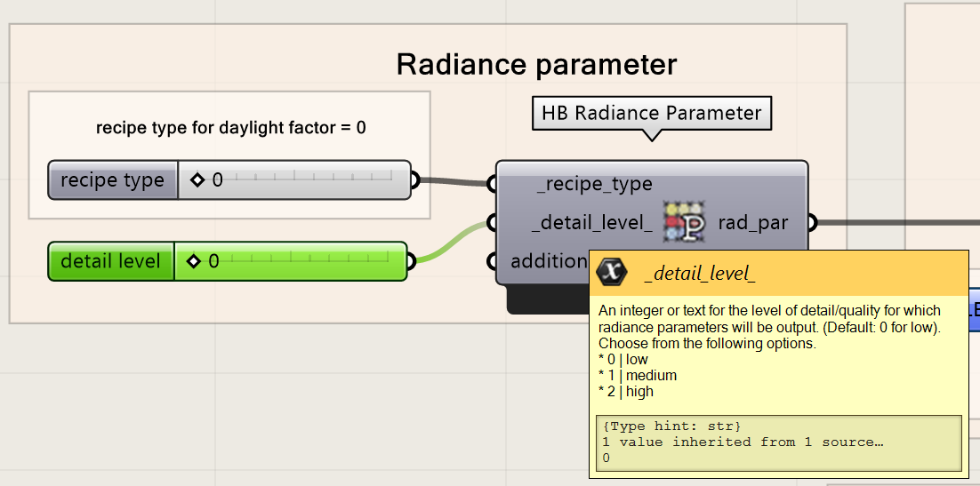Click the gray recipe type slider track
The height and width of the screenshot is (486, 980).
click(311, 180)
